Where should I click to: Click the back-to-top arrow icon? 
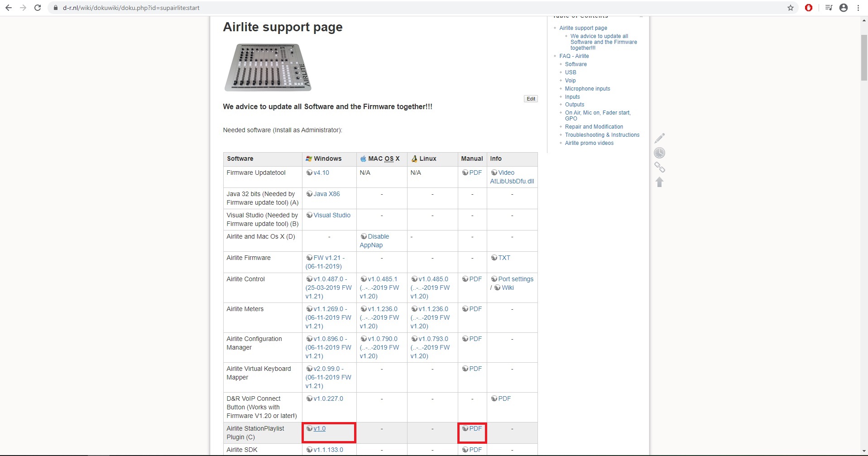coord(659,182)
